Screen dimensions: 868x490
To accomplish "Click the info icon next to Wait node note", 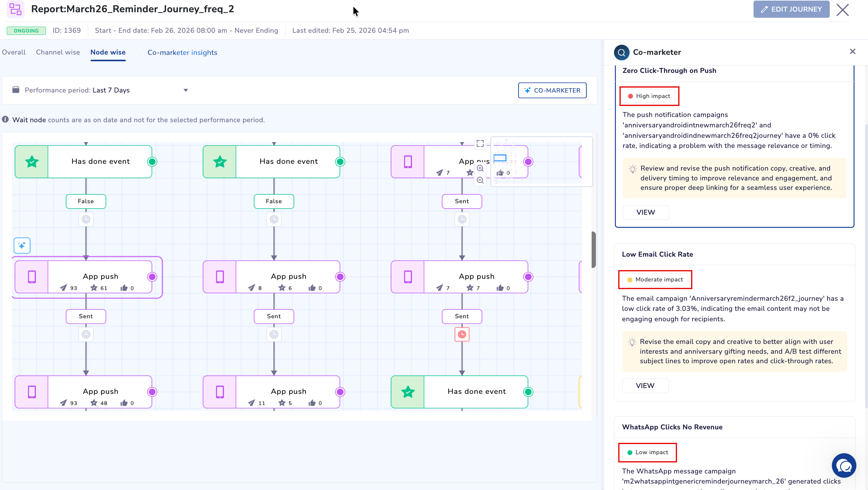I will click(x=6, y=119).
